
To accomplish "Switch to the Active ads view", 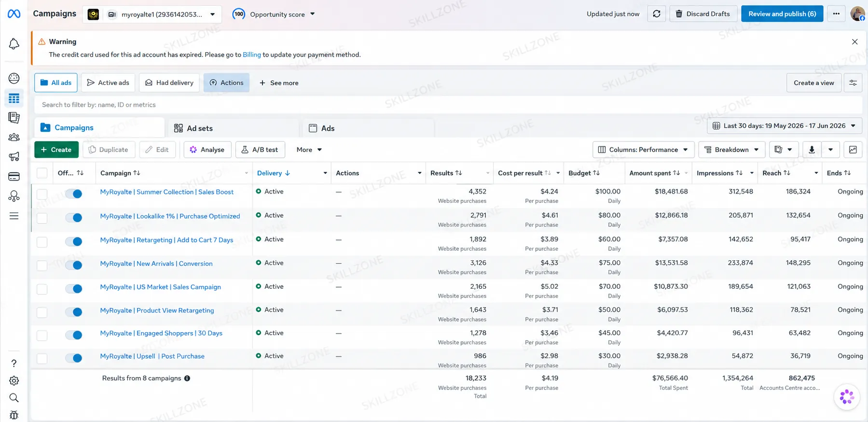I will click(x=108, y=83).
